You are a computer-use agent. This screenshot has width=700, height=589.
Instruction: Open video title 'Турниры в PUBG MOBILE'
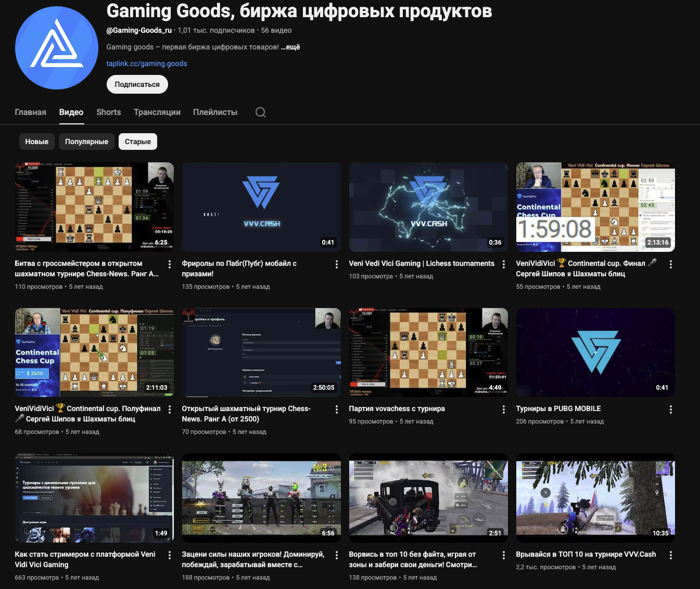pyautogui.click(x=558, y=408)
